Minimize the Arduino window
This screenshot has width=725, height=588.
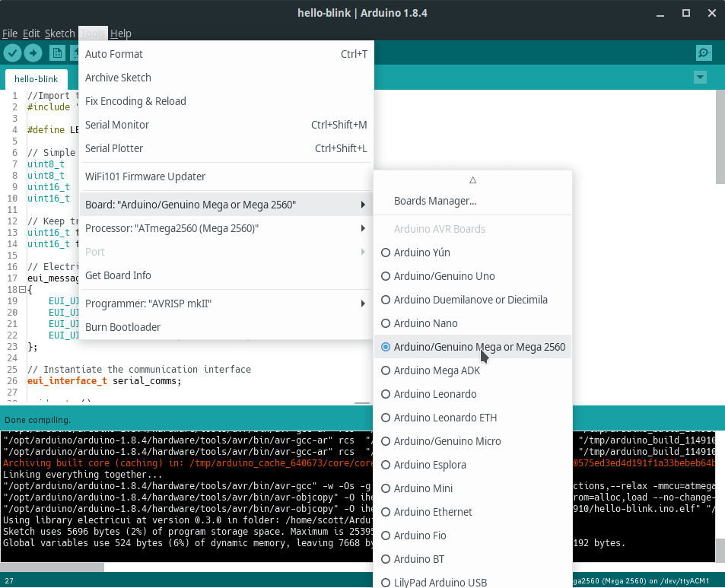coord(662,13)
